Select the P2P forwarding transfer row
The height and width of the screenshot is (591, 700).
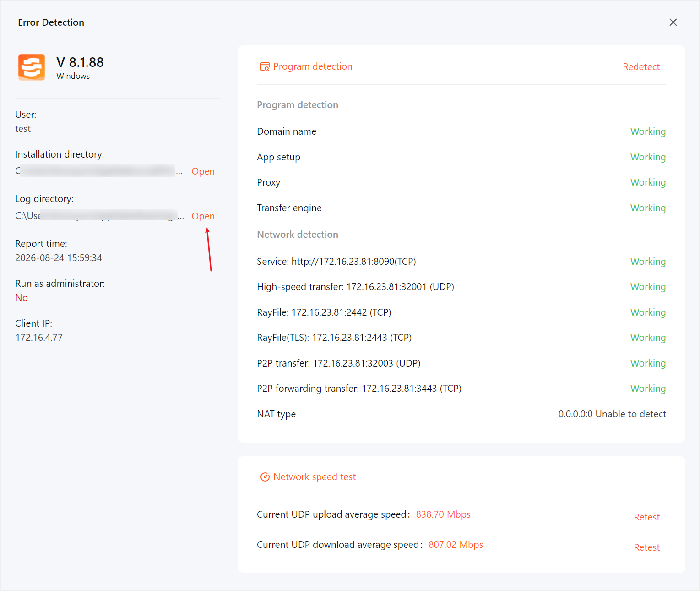click(x=461, y=389)
